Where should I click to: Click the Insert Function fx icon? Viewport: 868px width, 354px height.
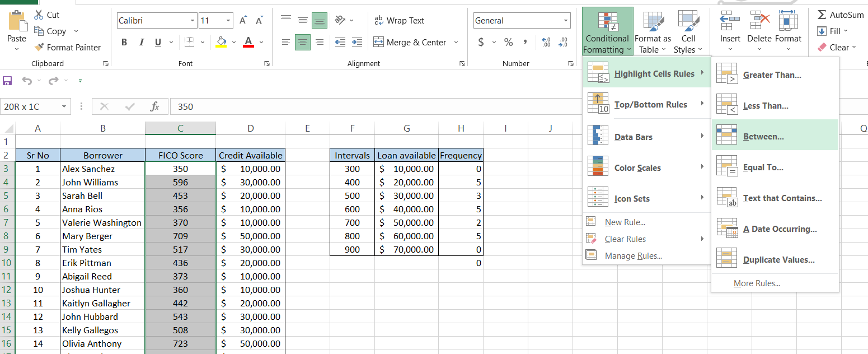click(155, 106)
